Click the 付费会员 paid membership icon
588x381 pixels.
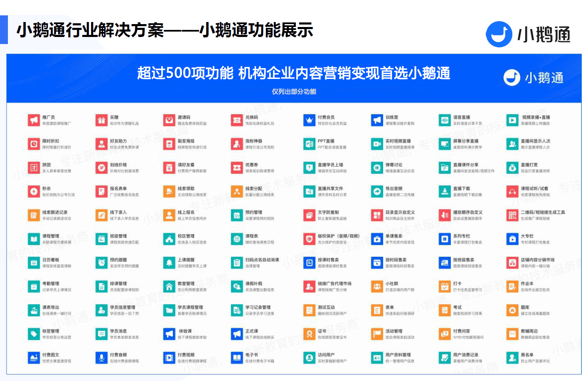point(309,120)
